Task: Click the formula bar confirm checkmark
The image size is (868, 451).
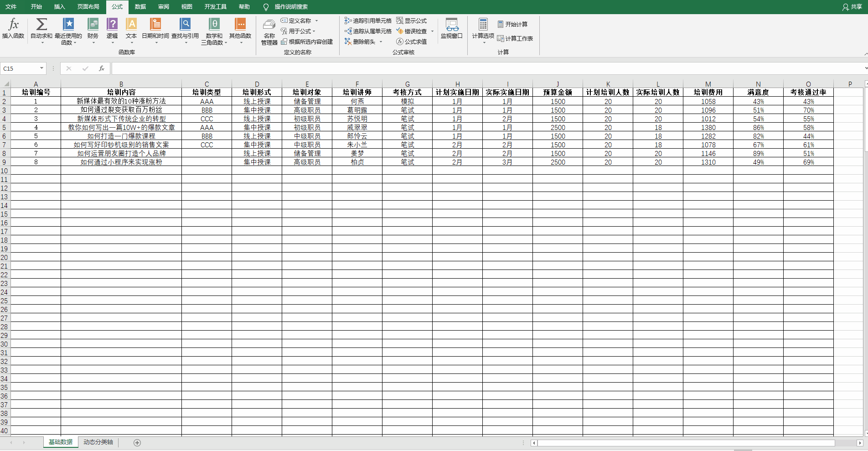Action: 85,68
